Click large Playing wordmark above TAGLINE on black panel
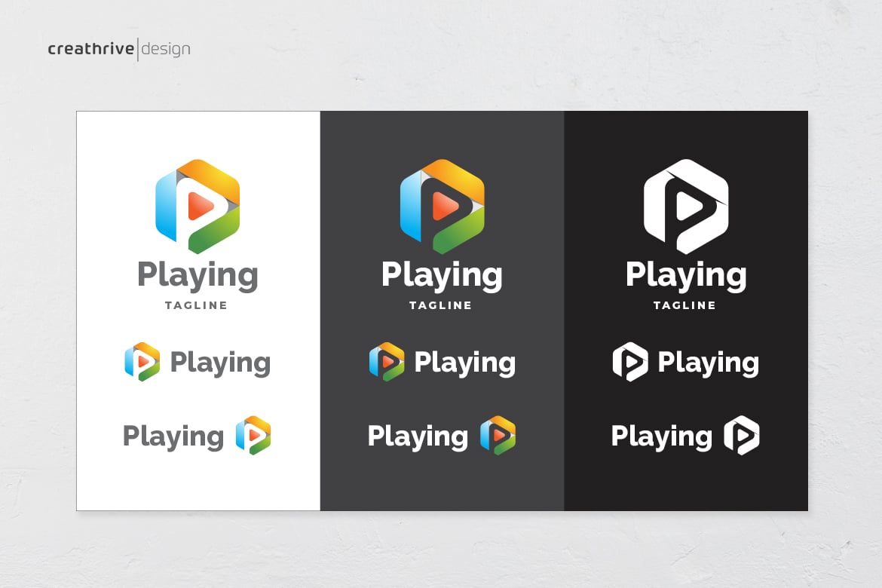The width and height of the screenshot is (882, 588). tap(686, 276)
